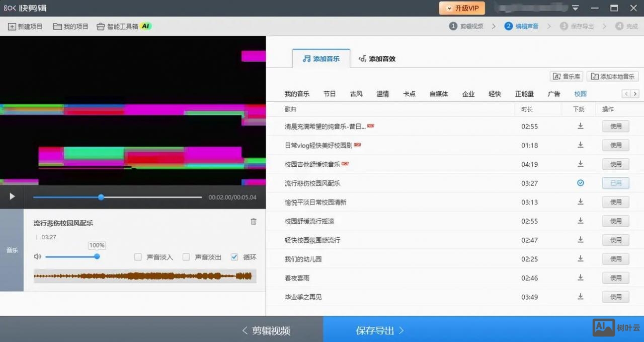The width and height of the screenshot is (644, 342).
Task: Enable the 声音淡入 fade-in checkbox
Action: [x=138, y=257]
